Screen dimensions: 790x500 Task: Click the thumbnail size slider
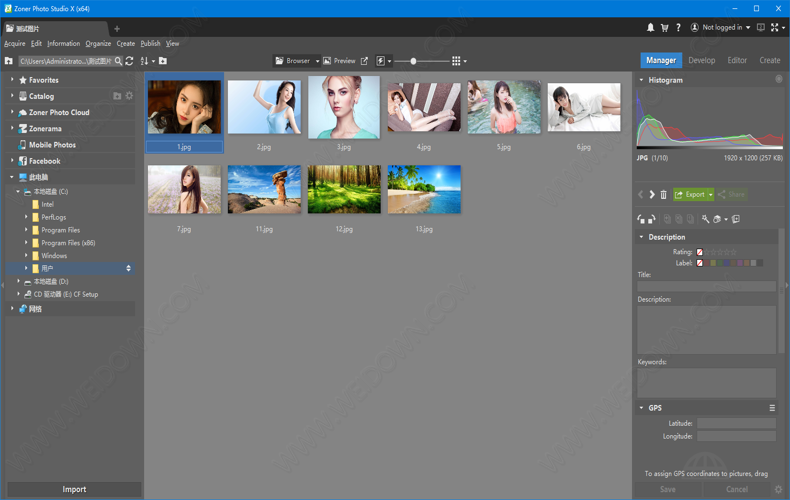(414, 61)
